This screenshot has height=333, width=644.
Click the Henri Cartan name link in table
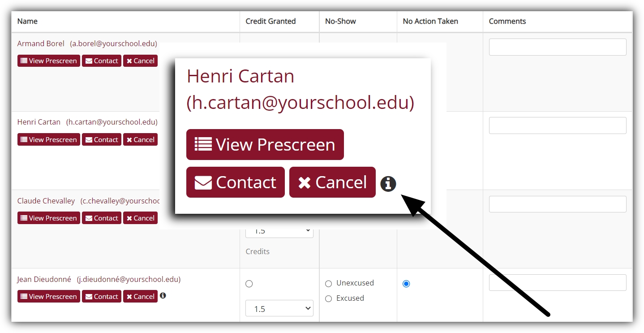click(39, 122)
